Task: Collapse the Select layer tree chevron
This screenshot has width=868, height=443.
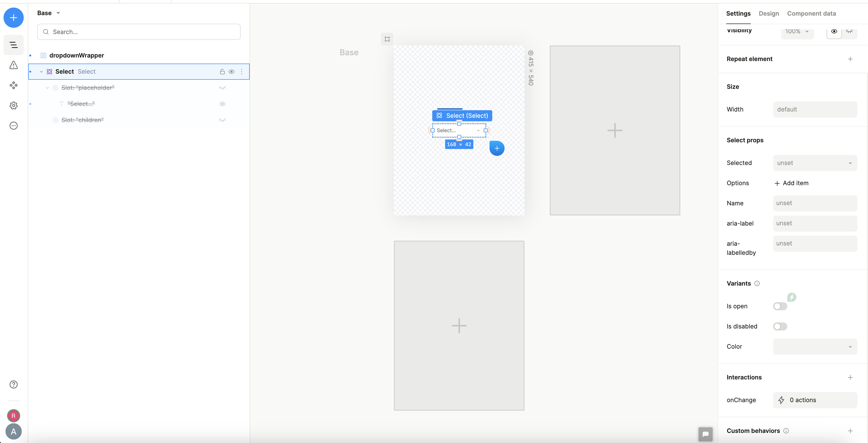Action: click(41, 71)
